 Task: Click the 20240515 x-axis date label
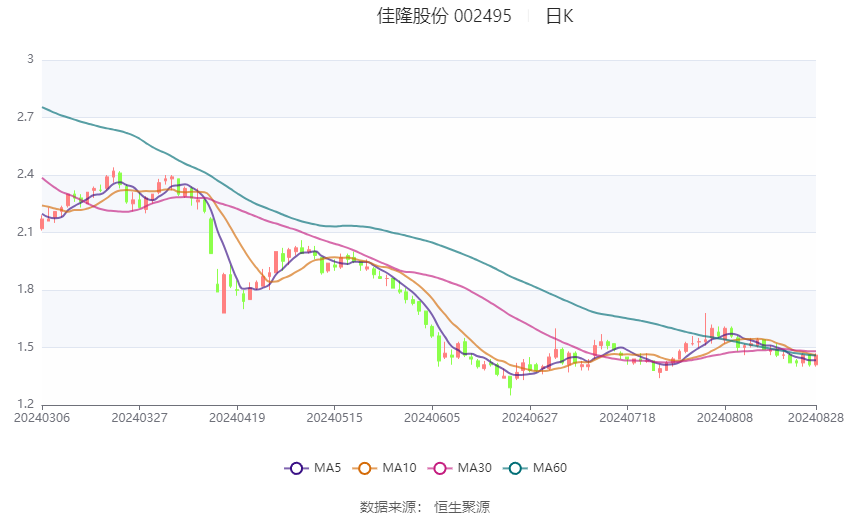point(334,418)
